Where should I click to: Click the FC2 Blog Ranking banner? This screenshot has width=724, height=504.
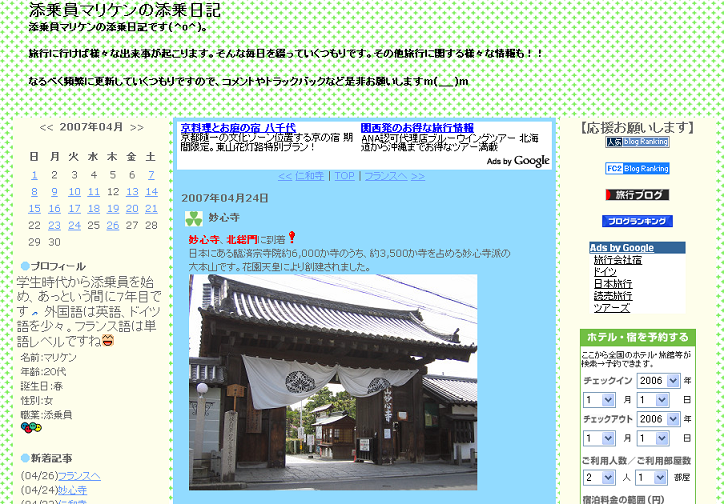coord(637,168)
